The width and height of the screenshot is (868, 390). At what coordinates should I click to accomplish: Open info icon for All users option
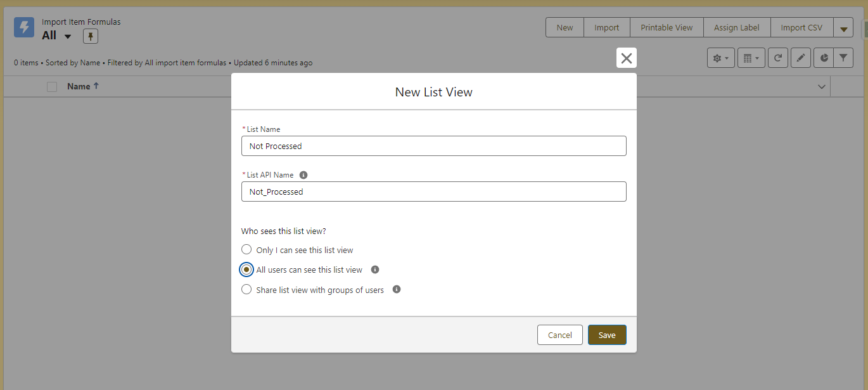(375, 270)
